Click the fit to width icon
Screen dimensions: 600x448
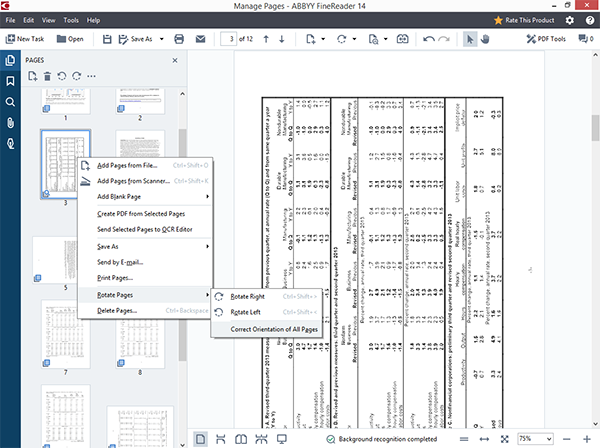coord(485,438)
